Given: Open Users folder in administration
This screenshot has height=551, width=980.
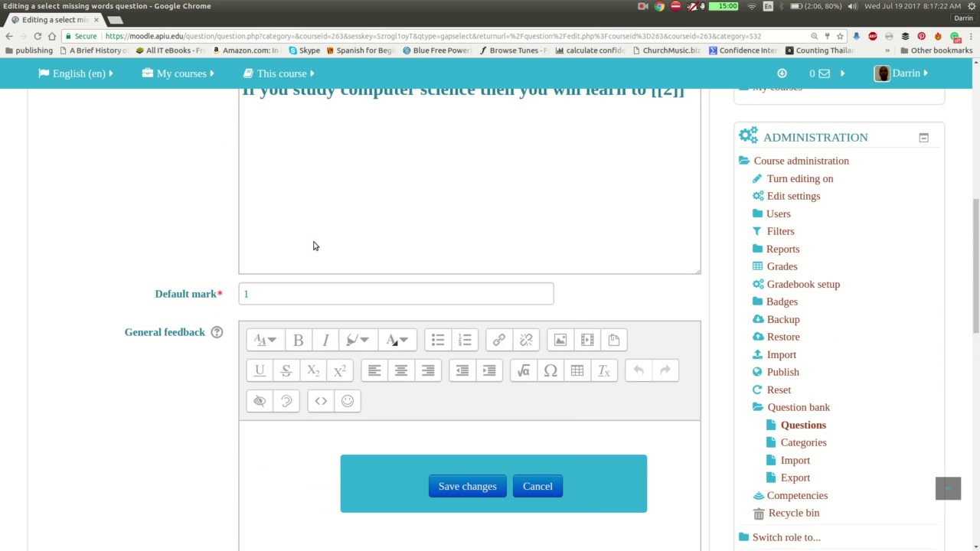Looking at the screenshot, I should click(x=779, y=214).
